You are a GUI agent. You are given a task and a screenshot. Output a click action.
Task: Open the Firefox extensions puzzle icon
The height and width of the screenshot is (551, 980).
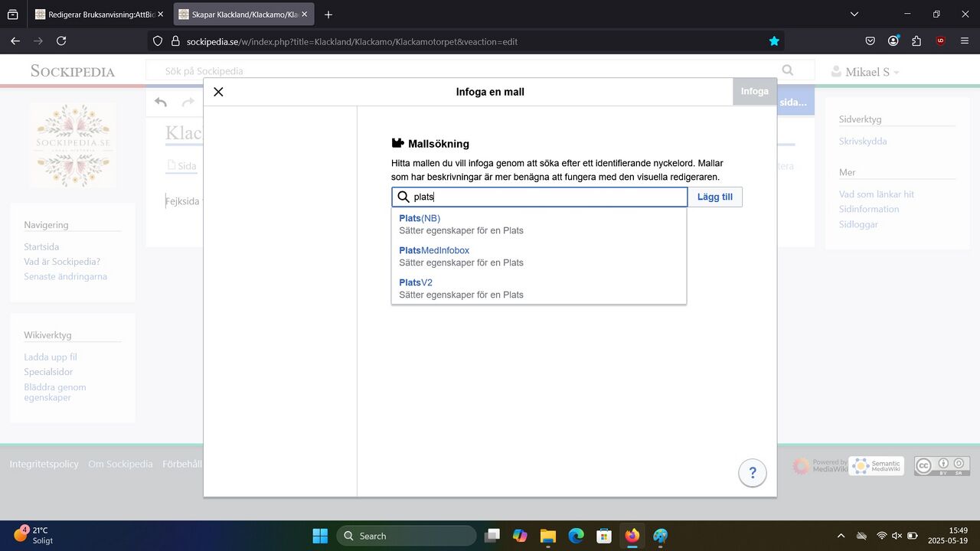[x=916, y=41]
